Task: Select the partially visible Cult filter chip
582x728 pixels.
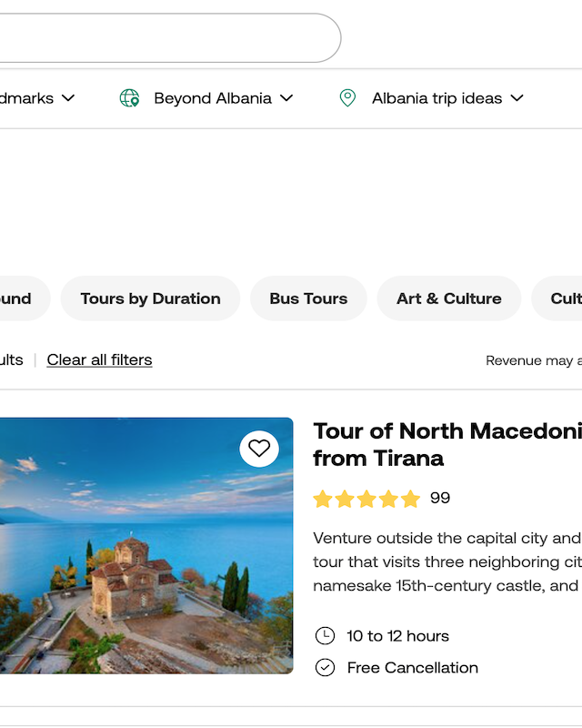Action: 557,298
